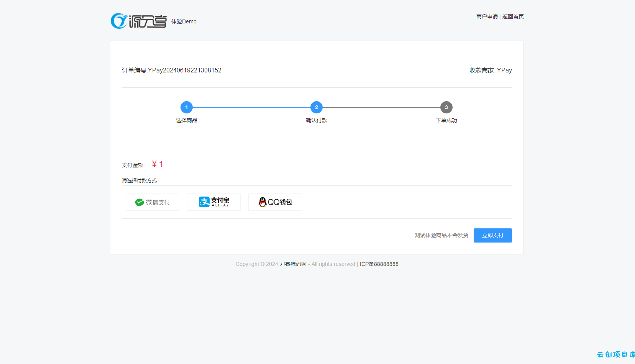Viewport: 635px width, 364px height.
Task: Click the 云创项目库 watermark in corner
Action: tap(616, 354)
